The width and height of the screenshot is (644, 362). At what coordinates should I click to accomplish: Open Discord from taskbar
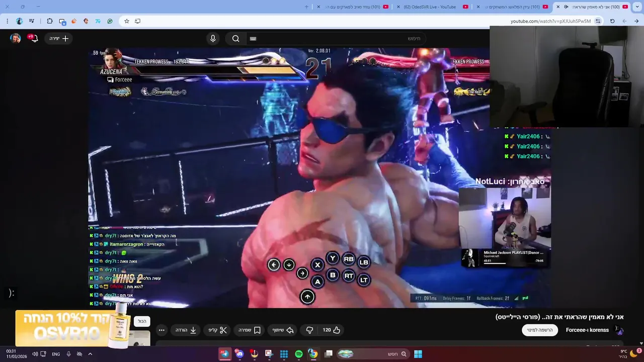[239, 354]
